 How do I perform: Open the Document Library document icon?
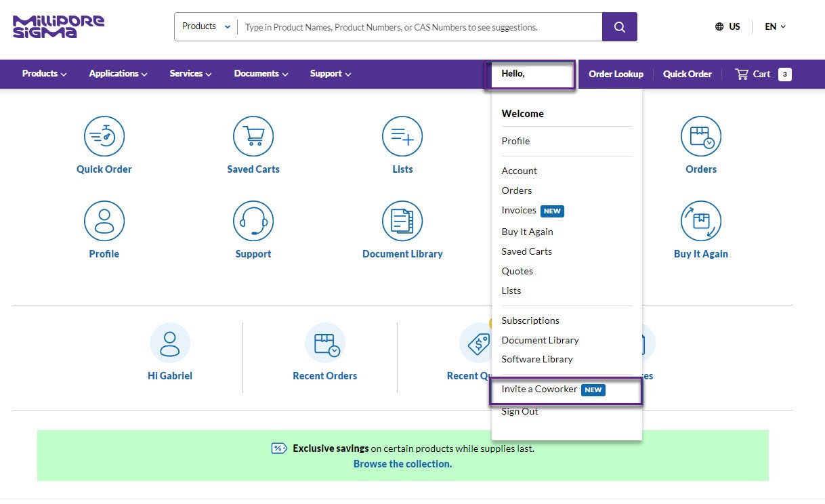[x=402, y=220]
